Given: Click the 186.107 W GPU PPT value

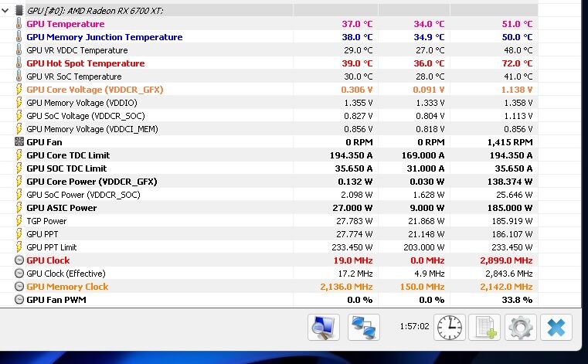Looking at the screenshot, I should (512, 234).
